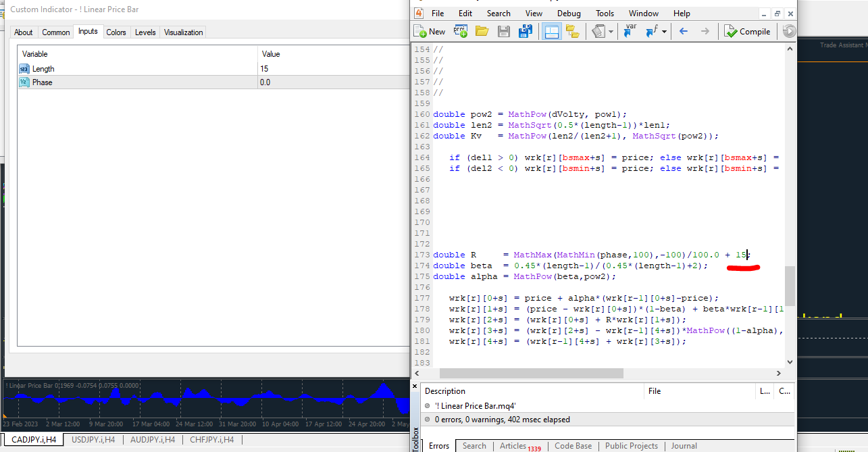Toggle the Navigator panel icon
Image resolution: width=868 pixels, height=452 pixels.
point(551,31)
